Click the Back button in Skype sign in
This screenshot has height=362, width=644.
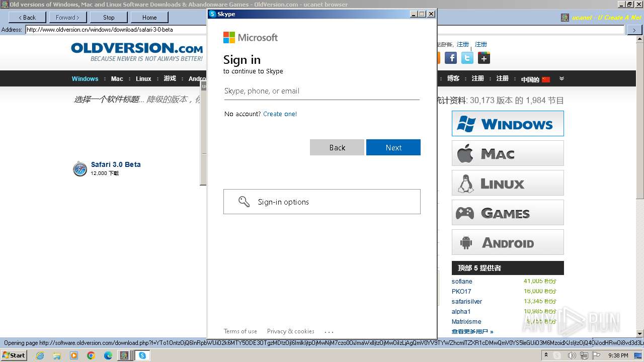click(337, 147)
